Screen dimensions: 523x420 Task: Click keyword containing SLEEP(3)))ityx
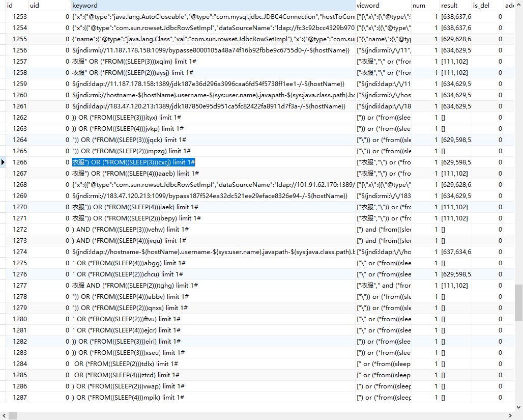coord(213,118)
